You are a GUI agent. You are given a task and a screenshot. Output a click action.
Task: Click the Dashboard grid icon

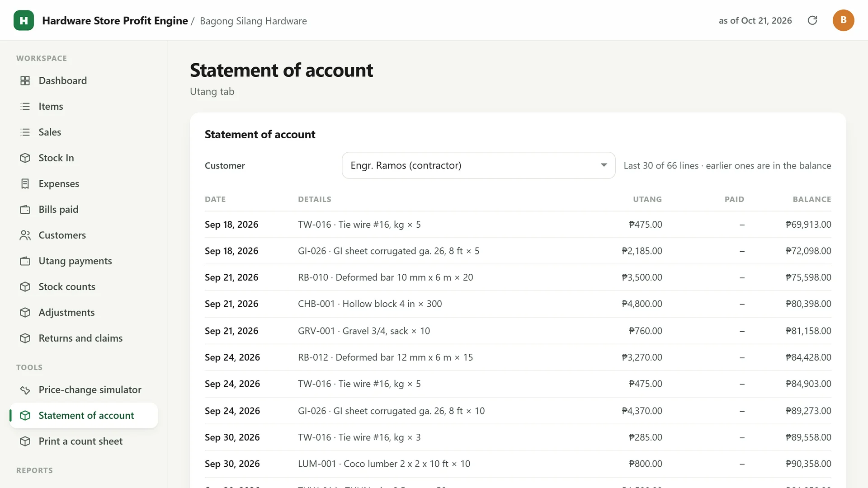point(25,80)
